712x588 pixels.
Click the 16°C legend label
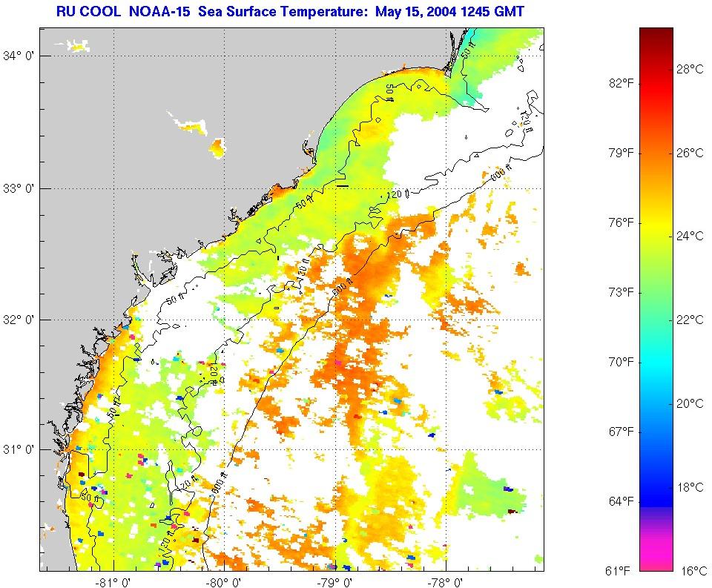(694, 571)
